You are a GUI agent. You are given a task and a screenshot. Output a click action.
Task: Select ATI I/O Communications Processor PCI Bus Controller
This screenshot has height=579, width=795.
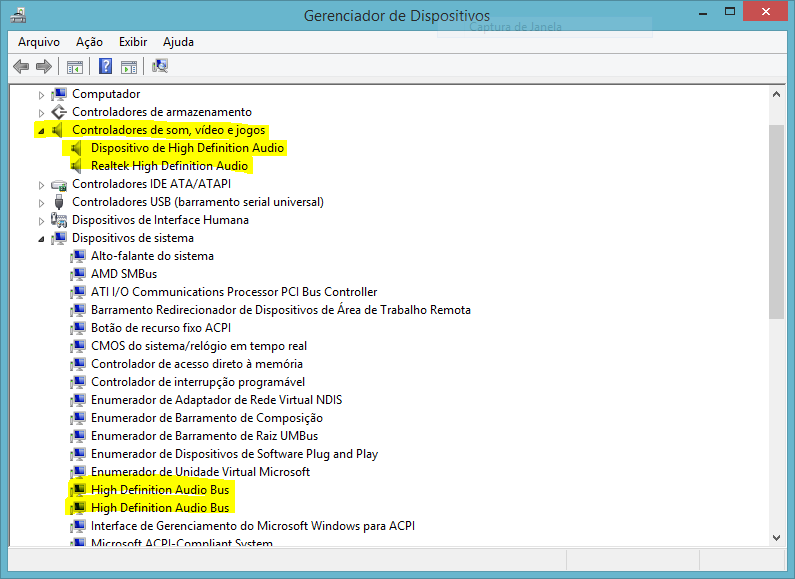coord(234,292)
